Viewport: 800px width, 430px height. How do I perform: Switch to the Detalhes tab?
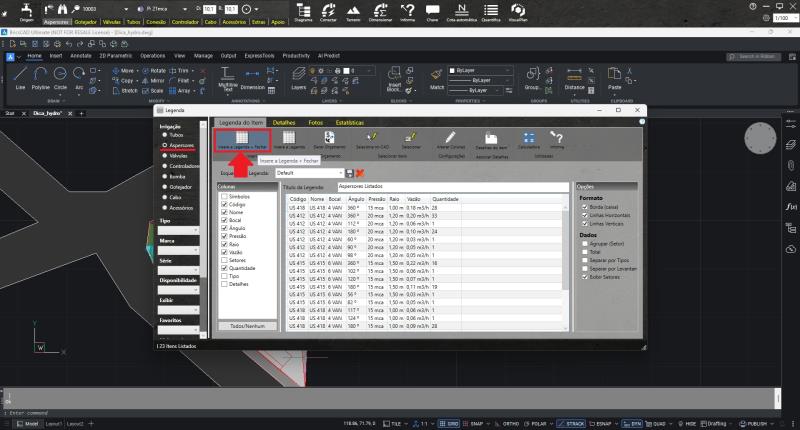pos(284,122)
